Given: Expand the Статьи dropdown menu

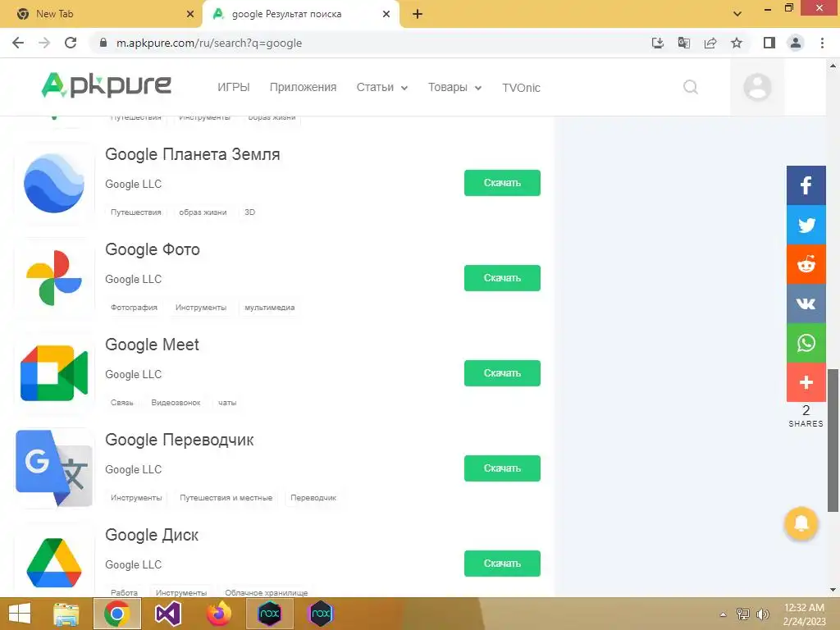Looking at the screenshot, I should tap(382, 87).
